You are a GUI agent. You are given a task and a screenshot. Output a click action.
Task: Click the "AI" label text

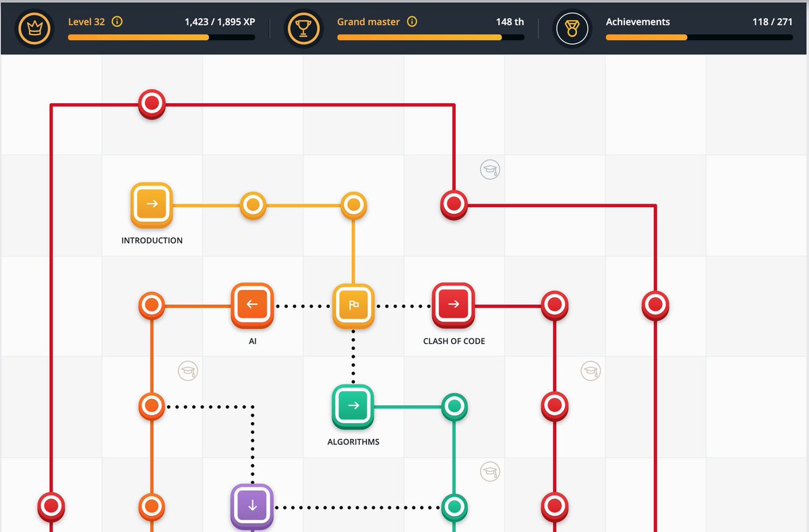(253, 341)
